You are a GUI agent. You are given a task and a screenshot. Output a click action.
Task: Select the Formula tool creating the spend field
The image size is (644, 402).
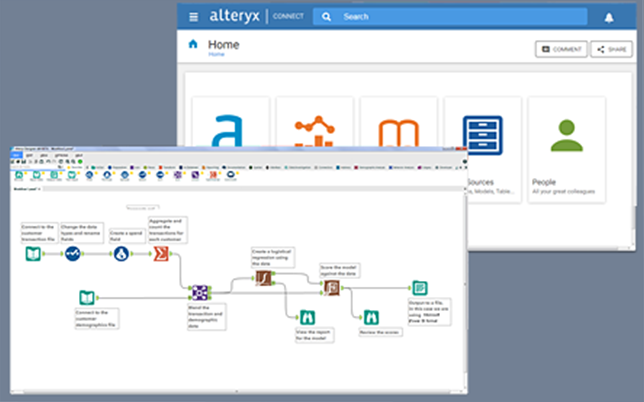click(x=121, y=254)
